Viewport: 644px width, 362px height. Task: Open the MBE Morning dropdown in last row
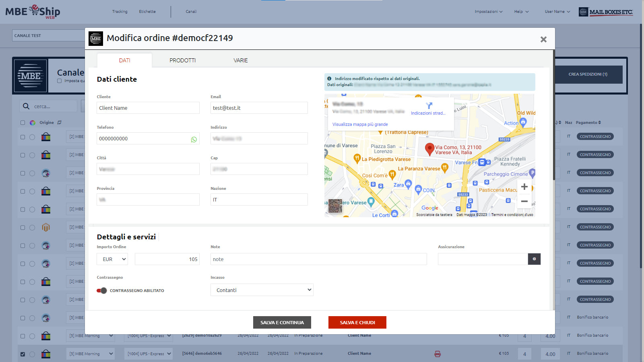[x=91, y=354]
